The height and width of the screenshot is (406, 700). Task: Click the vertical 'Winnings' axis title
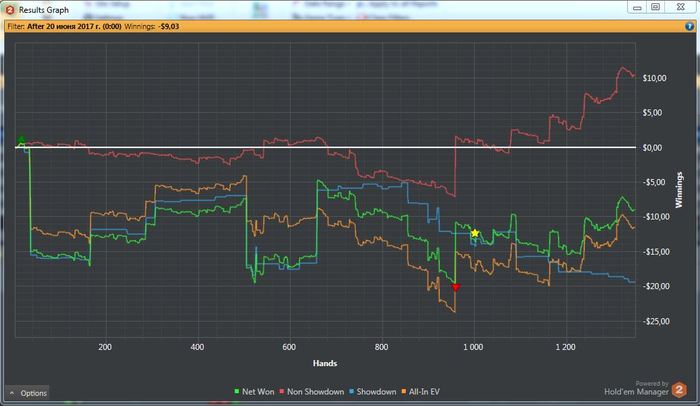[679, 190]
